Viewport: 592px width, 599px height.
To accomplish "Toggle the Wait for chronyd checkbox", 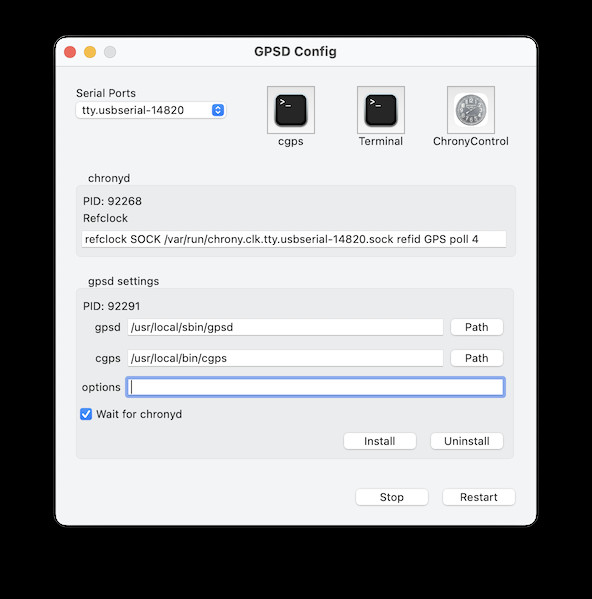I will tap(86, 414).
